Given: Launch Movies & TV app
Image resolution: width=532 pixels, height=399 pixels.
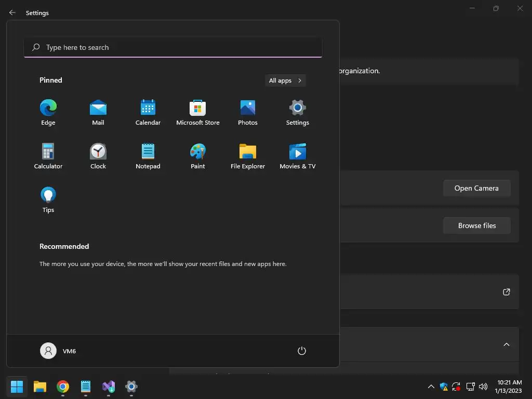Looking at the screenshot, I should pyautogui.click(x=298, y=156).
